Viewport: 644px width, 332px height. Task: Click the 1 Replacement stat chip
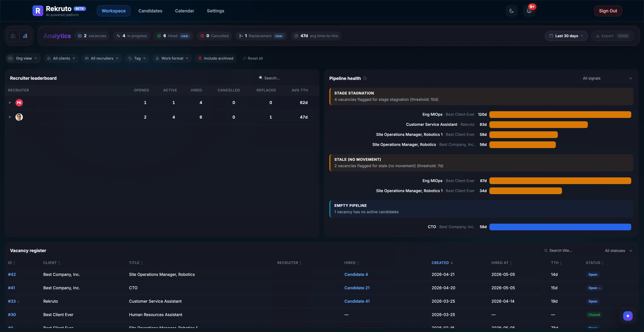pyautogui.click(x=261, y=36)
